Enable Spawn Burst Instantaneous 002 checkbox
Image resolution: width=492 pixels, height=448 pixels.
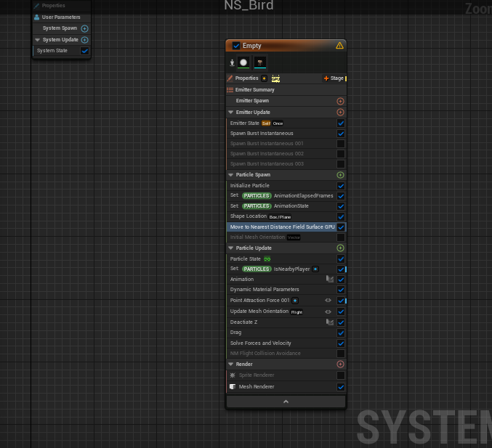click(x=341, y=154)
